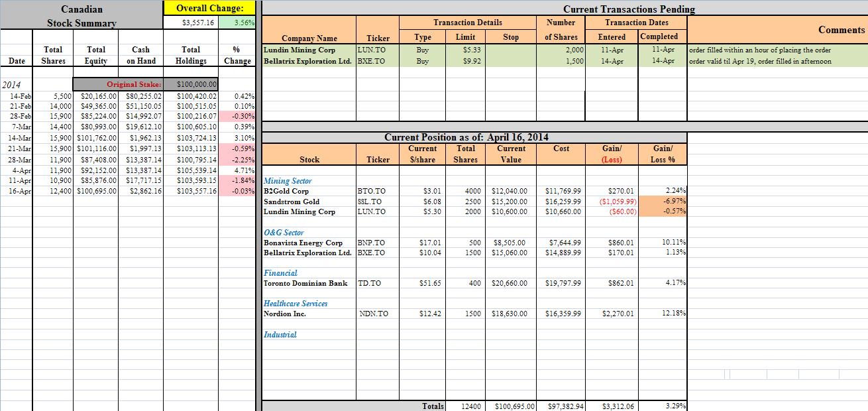The image size is (868, 411).
Task: Select the Comments column header
Action: pyautogui.click(x=841, y=29)
